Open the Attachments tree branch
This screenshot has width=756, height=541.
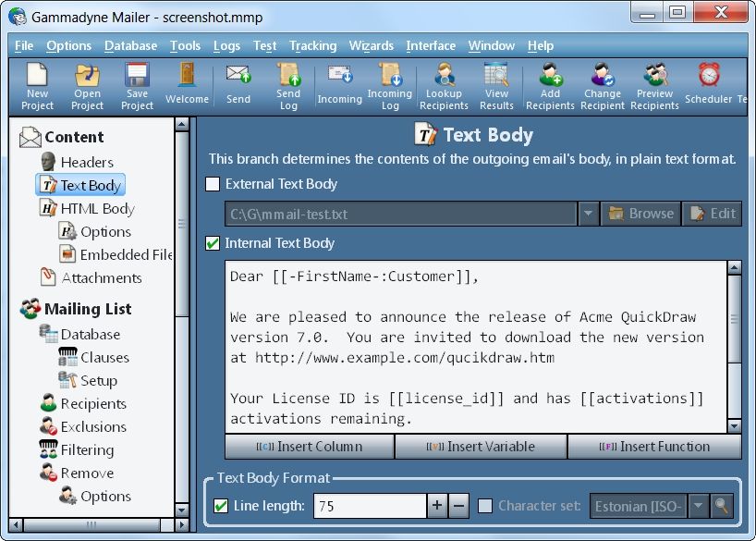tap(91, 277)
